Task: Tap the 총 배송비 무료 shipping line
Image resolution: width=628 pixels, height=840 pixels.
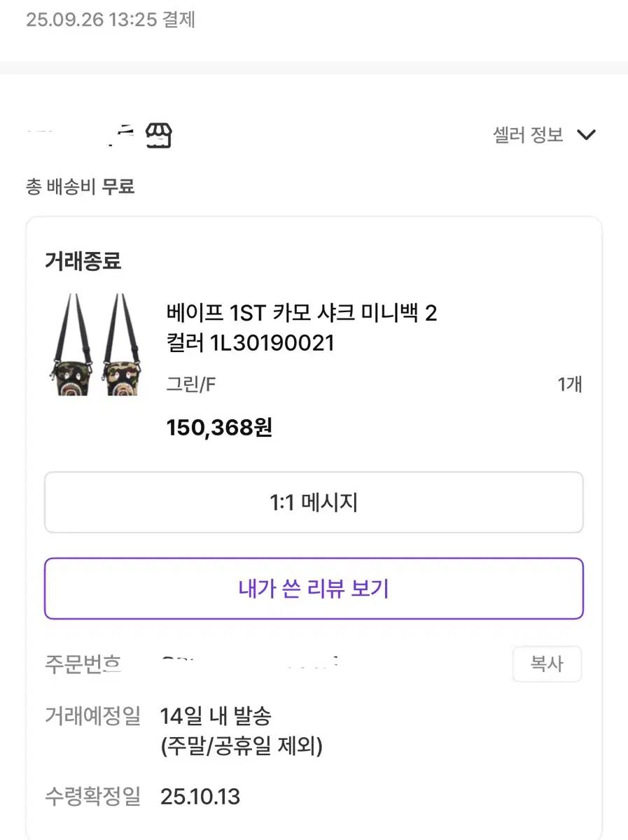Action: coord(80,187)
